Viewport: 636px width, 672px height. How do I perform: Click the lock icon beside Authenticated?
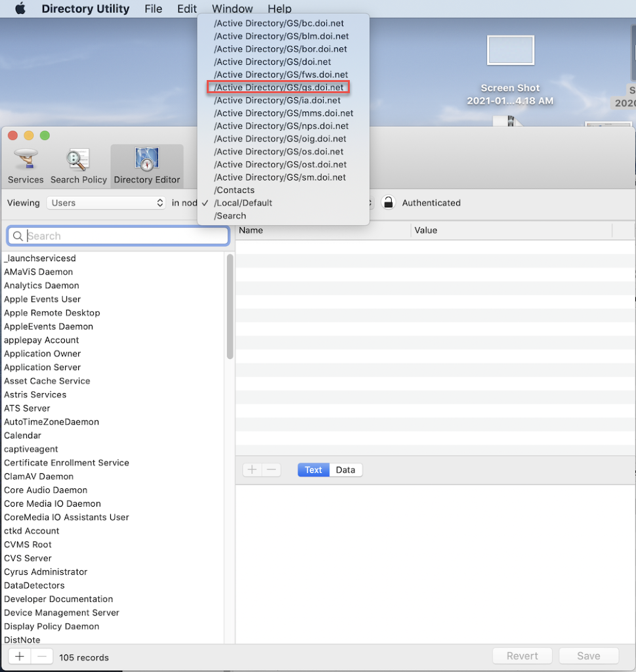click(x=389, y=202)
